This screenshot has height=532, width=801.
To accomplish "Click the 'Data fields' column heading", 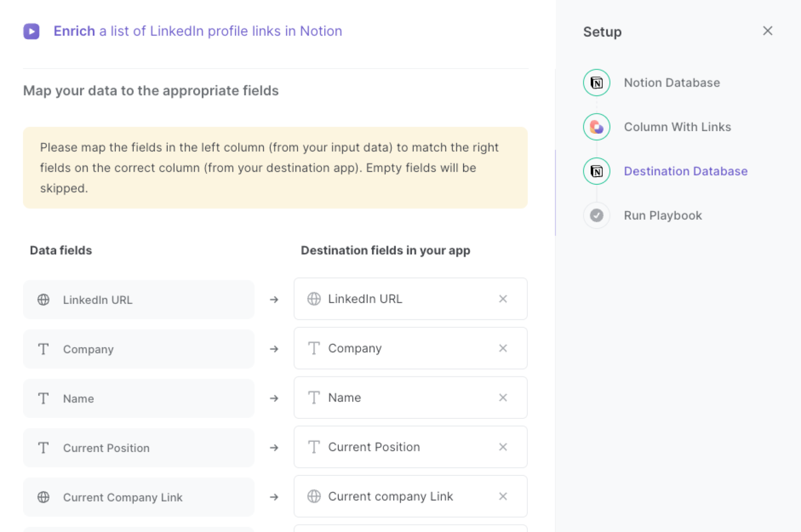I will 61,250.
